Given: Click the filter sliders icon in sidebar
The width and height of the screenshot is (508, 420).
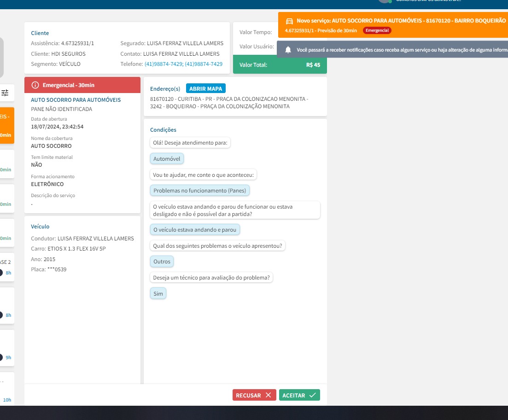Looking at the screenshot, I should pos(5,93).
